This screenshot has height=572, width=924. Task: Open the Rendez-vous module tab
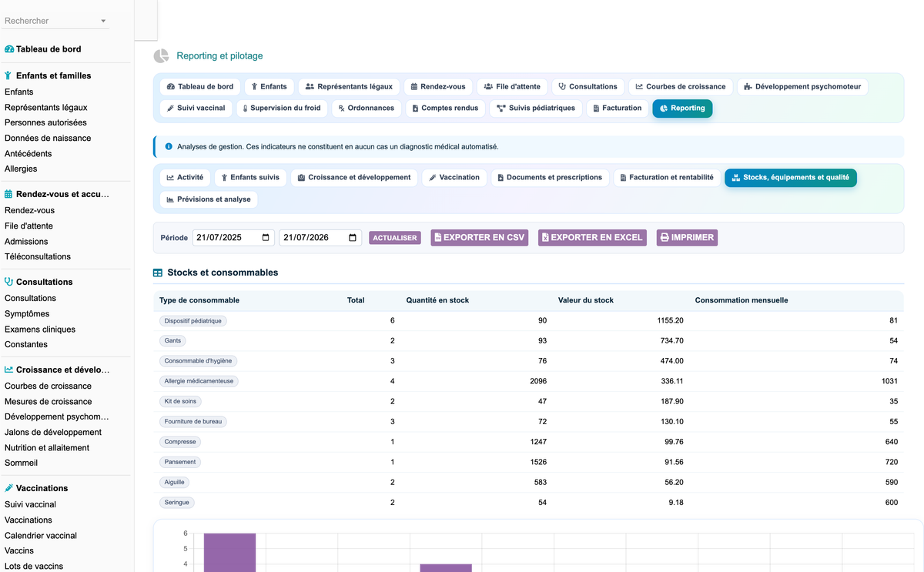tap(438, 86)
